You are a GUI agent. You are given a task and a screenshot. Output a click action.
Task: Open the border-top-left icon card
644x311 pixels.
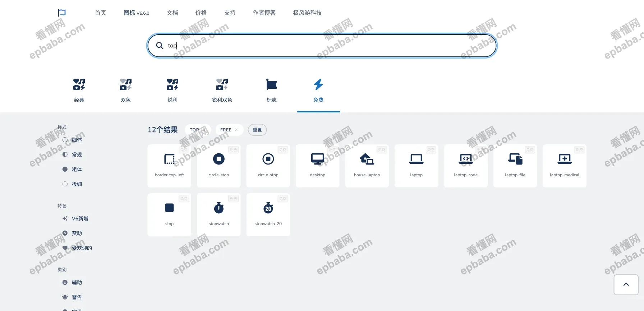coord(169,166)
